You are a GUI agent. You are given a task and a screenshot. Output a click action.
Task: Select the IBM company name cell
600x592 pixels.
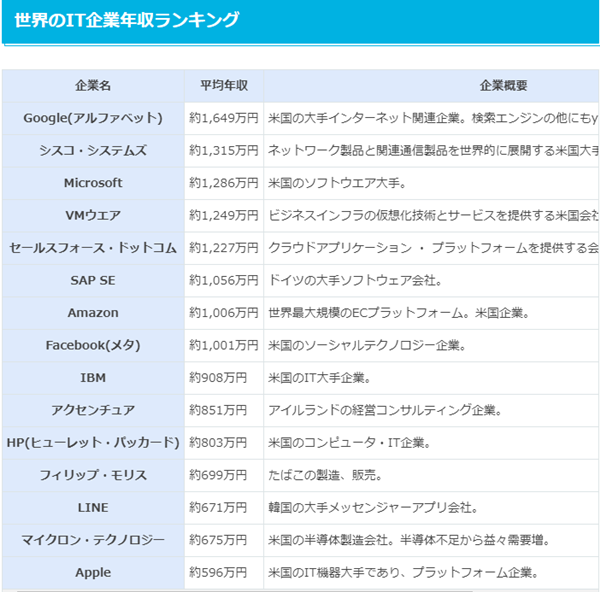click(x=93, y=378)
